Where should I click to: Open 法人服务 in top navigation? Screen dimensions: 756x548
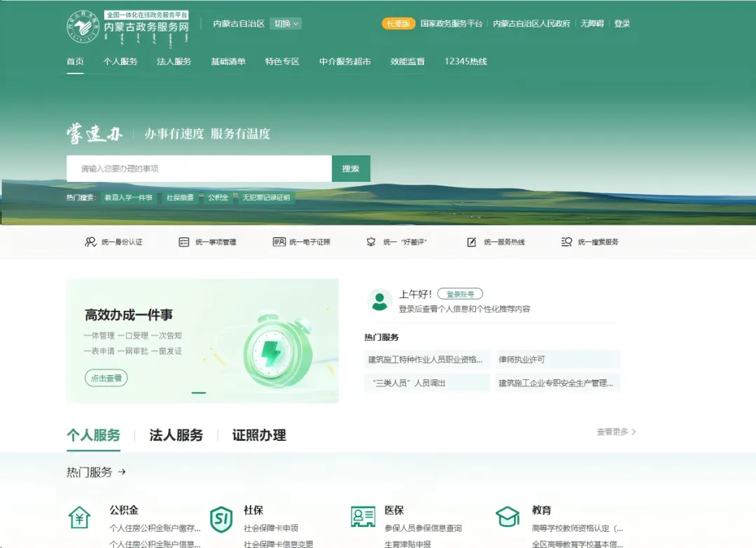174,62
